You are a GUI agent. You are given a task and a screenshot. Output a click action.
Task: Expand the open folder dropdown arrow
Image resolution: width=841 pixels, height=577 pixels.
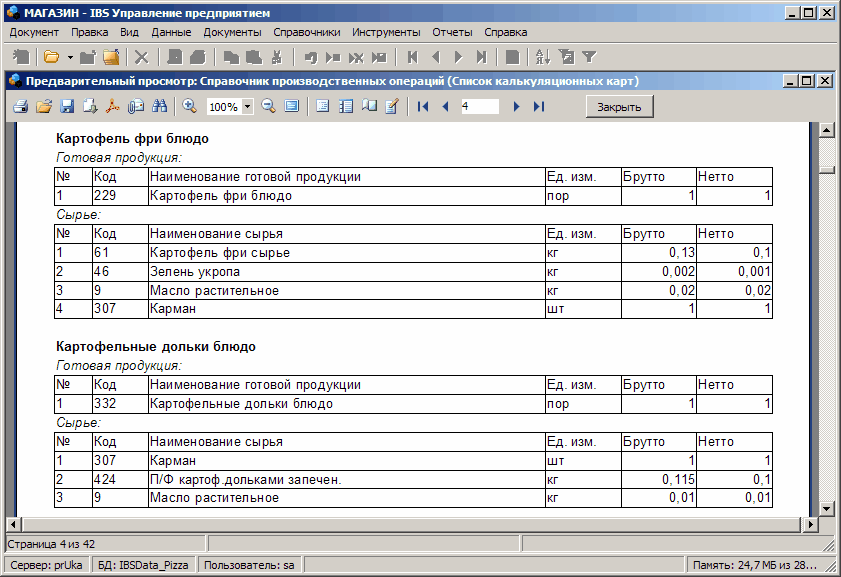tap(70, 57)
